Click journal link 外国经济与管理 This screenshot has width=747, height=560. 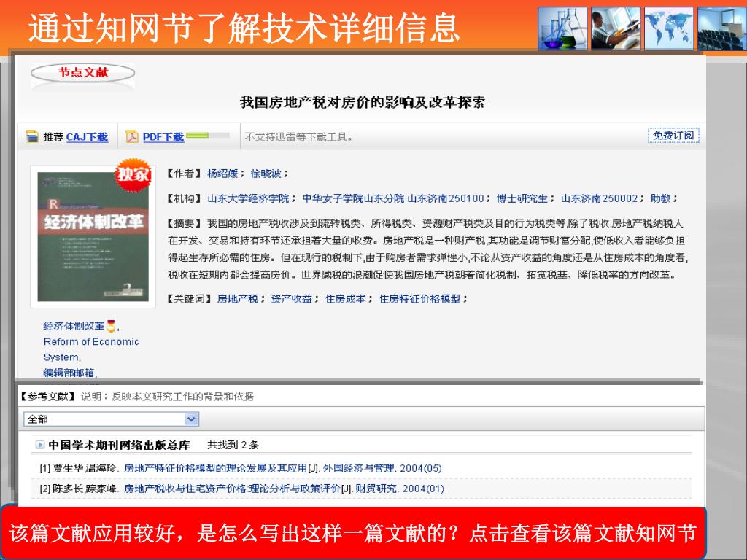(358, 469)
